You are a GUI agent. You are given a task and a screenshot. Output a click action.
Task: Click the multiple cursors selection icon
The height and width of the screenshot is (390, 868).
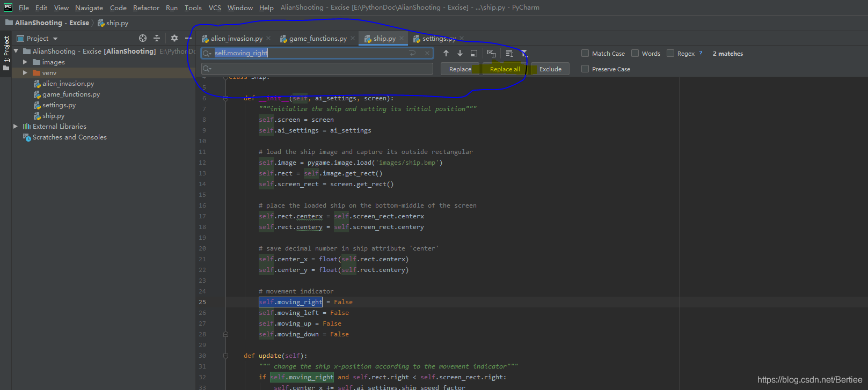[x=509, y=53]
